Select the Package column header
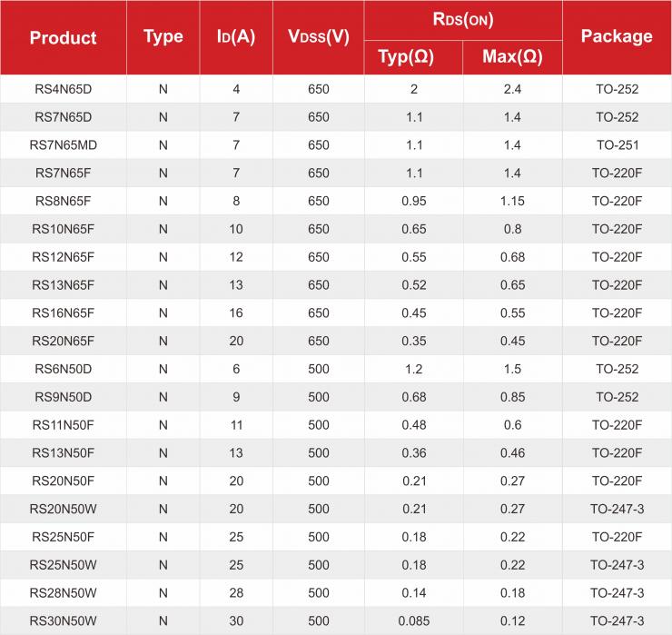The image size is (672, 635). point(617,36)
